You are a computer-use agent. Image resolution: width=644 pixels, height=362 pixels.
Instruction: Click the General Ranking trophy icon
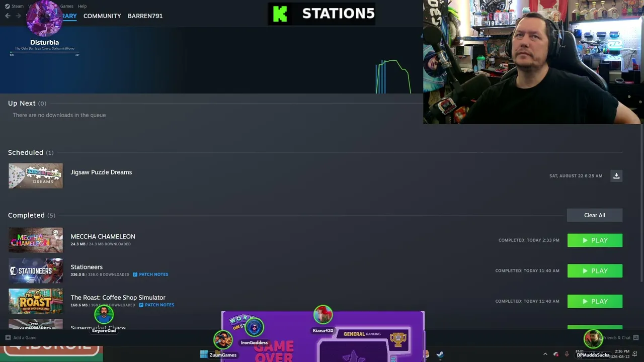pos(397,339)
